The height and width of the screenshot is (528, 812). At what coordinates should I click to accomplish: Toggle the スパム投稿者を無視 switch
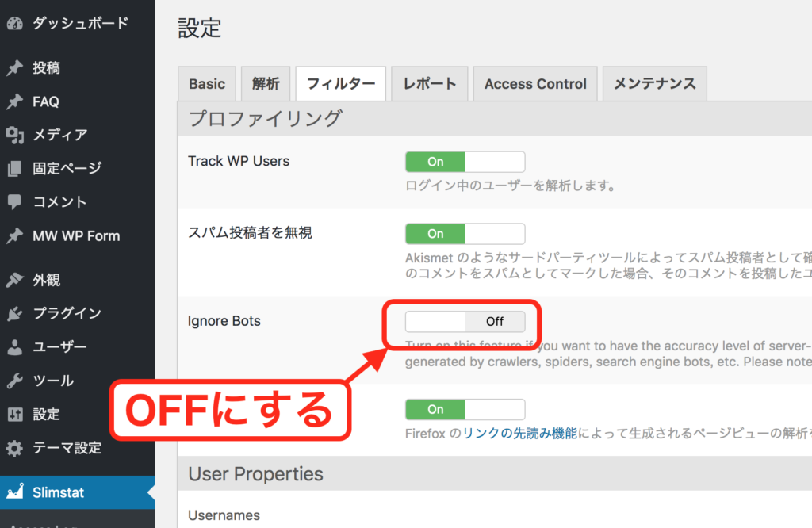[465, 234]
